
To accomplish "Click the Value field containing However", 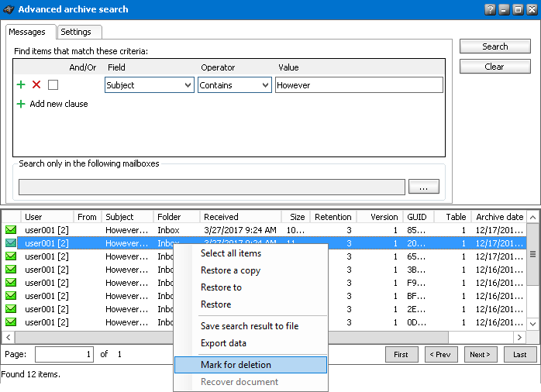I will (x=358, y=85).
